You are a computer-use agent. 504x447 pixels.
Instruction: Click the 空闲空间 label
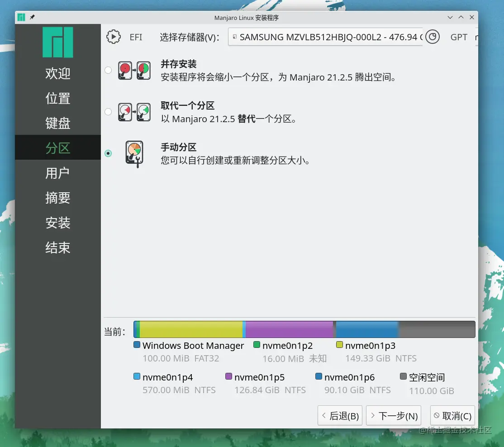click(427, 377)
